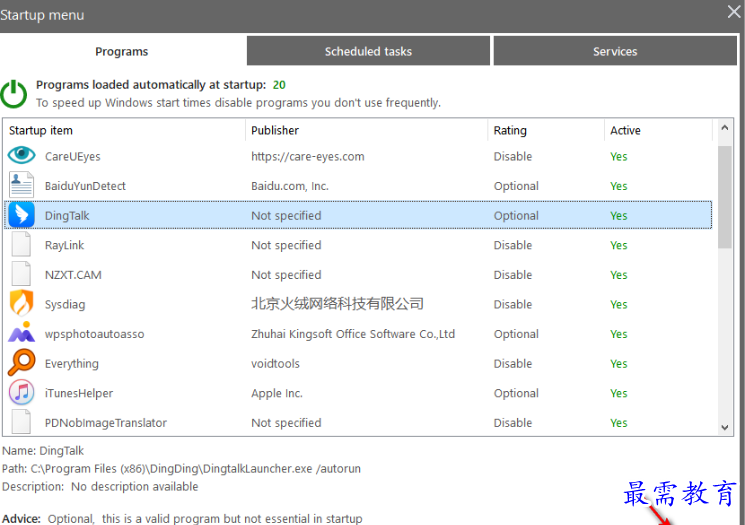Click iTunesHelper Optional rating cell
The image size is (745, 525).
click(x=516, y=393)
